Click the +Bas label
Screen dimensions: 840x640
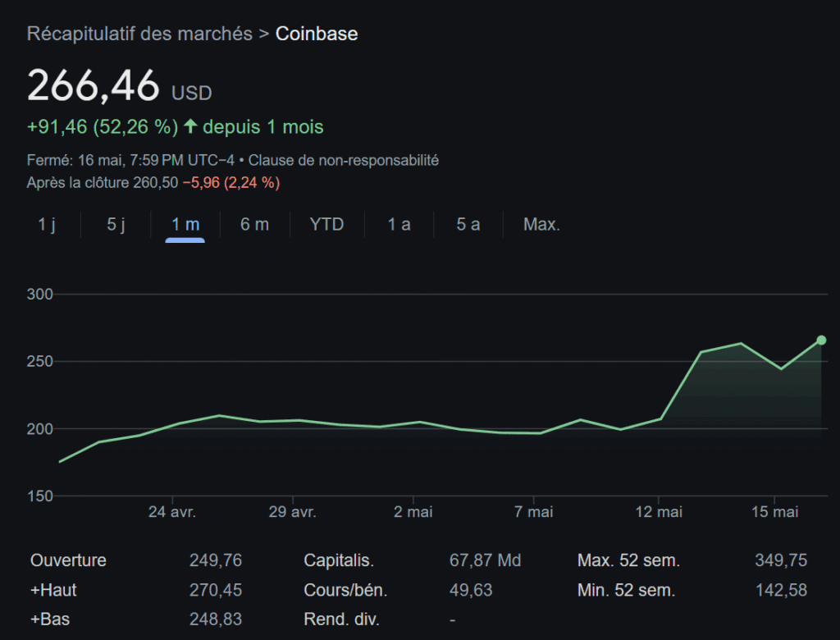(x=50, y=619)
